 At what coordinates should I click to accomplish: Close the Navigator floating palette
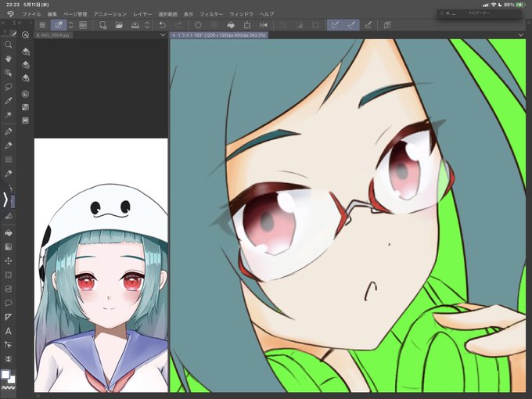click(448, 13)
